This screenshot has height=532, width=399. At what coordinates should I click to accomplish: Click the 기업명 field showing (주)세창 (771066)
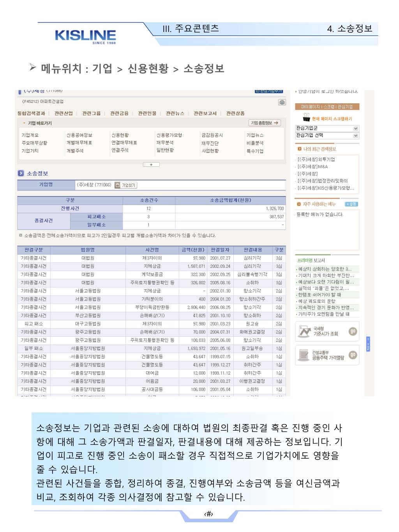click(180, 185)
